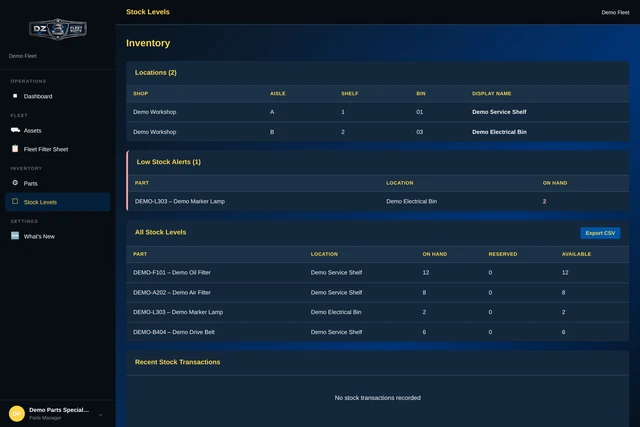This screenshot has height=427, width=640.
Task: Click ON HAND header in alerts table
Action: click(x=555, y=183)
